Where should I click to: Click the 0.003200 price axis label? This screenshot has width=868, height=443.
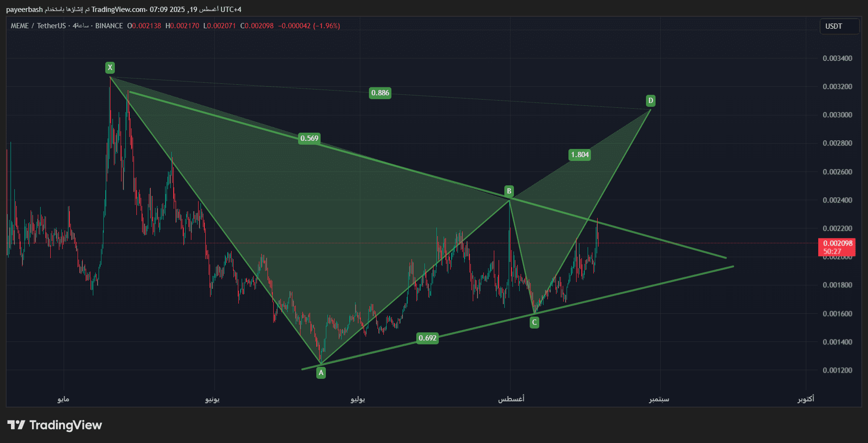pos(837,87)
